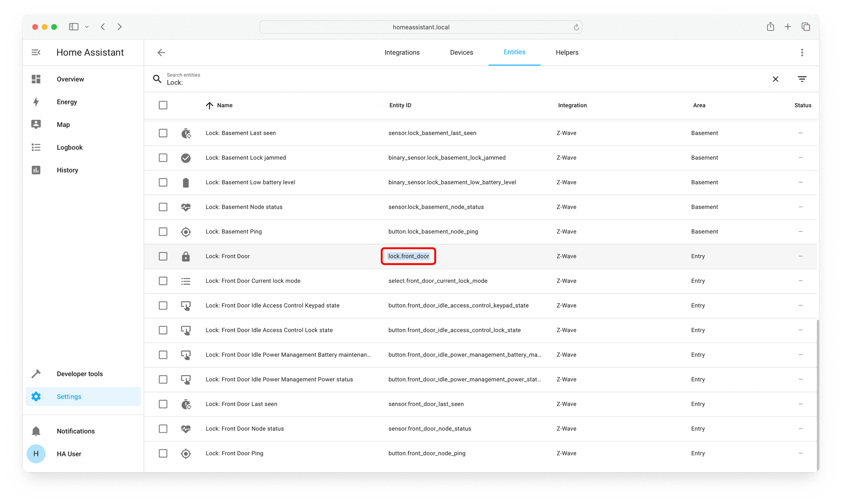
Task: Open the Energy lightning bolt icon
Action: pyautogui.click(x=36, y=102)
